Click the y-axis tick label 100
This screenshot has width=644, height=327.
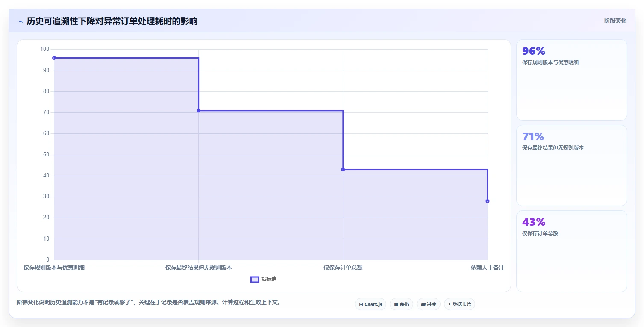pos(44,49)
